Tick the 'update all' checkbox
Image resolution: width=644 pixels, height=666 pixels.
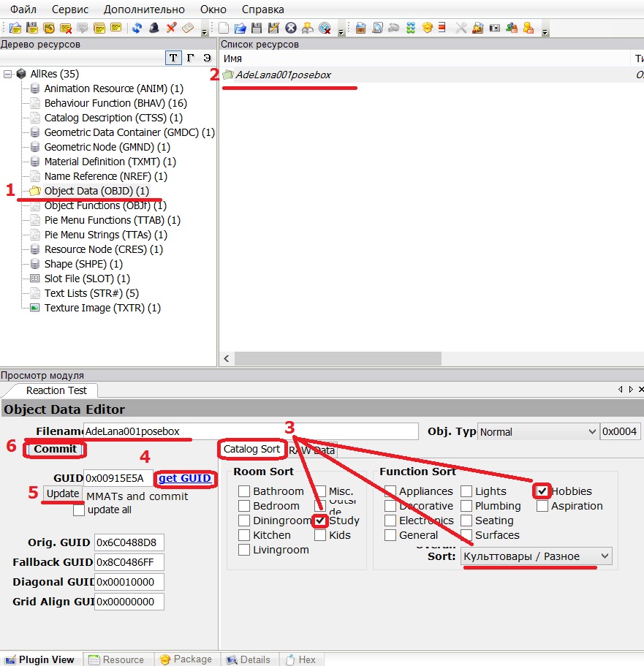click(x=79, y=510)
